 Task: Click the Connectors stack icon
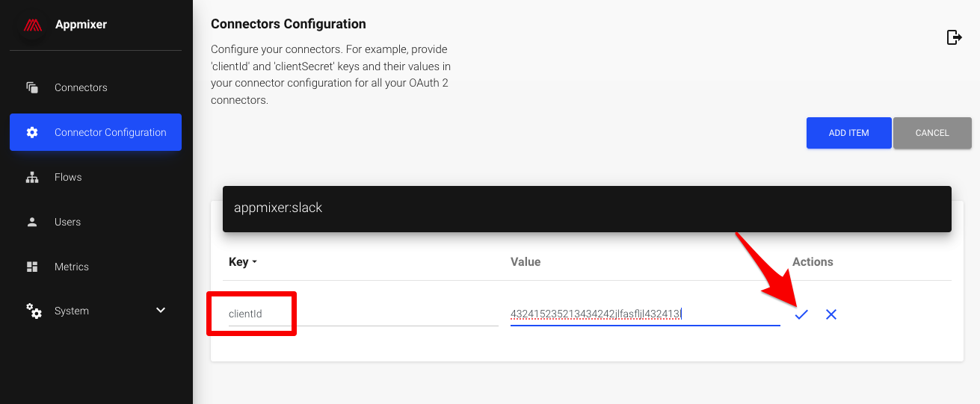click(x=32, y=87)
